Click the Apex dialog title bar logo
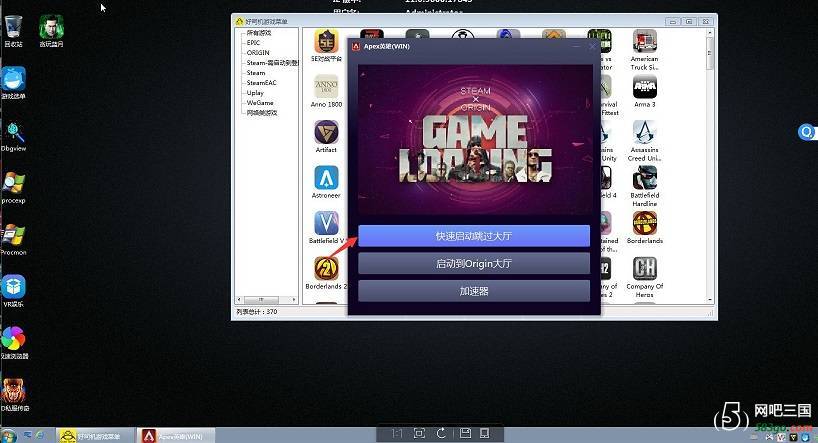 point(356,46)
